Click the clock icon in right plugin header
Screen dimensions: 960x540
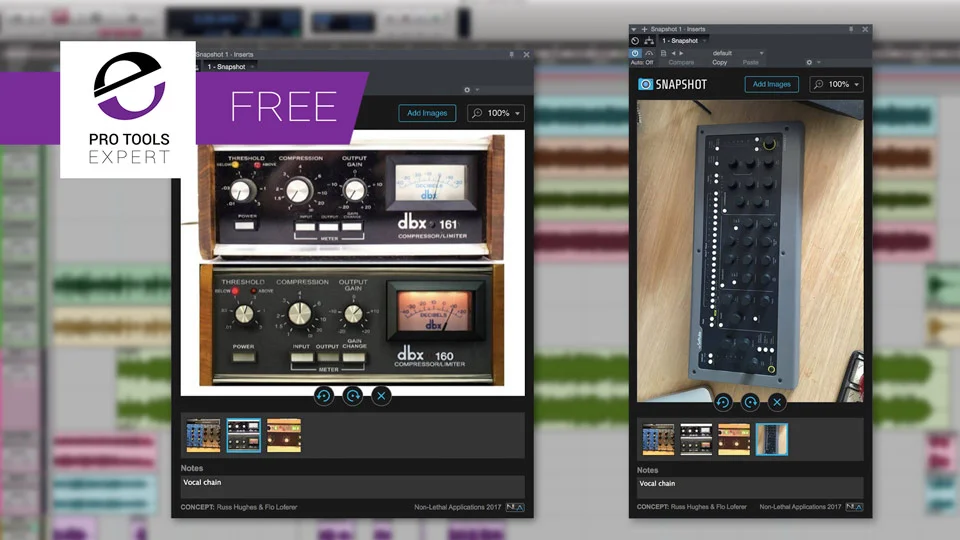635,40
